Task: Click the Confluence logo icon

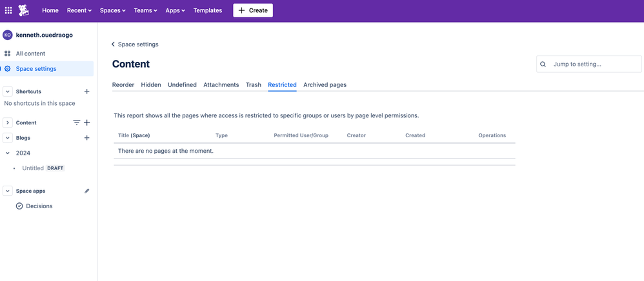Action: tap(24, 10)
